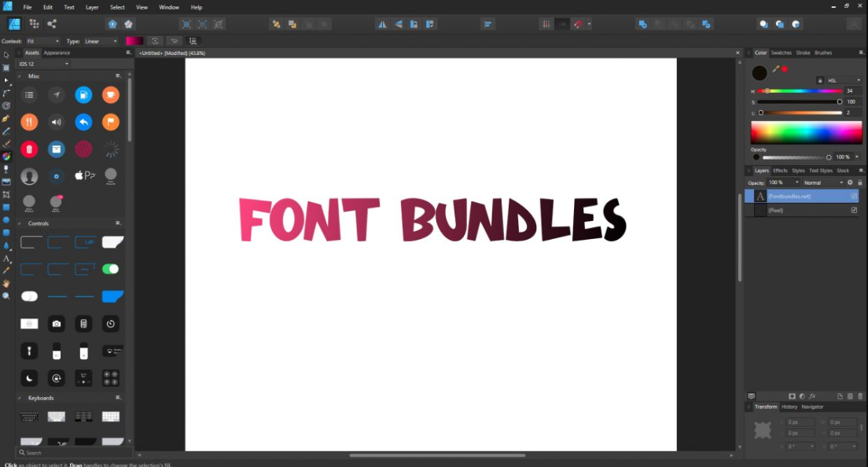Click the Flip Horizontal toolbar icon

pos(382,24)
